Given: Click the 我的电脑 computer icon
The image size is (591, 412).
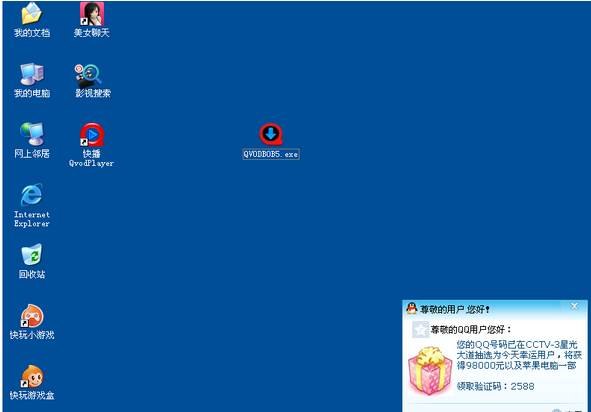Looking at the screenshot, I should coord(32,74).
